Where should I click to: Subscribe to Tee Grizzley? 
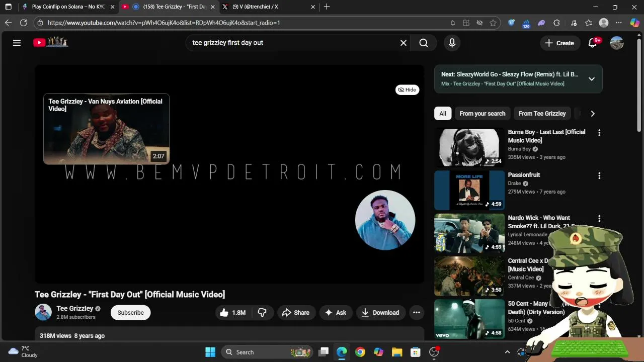coord(131,313)
